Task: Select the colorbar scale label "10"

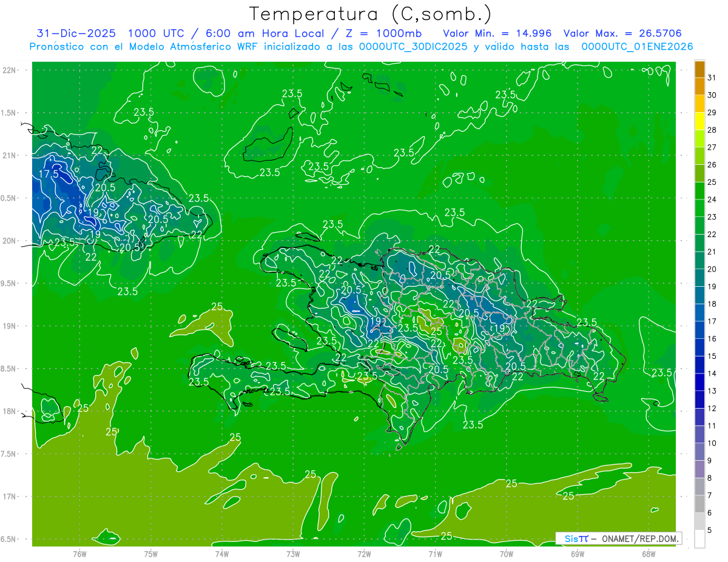Action: (712, 443)
